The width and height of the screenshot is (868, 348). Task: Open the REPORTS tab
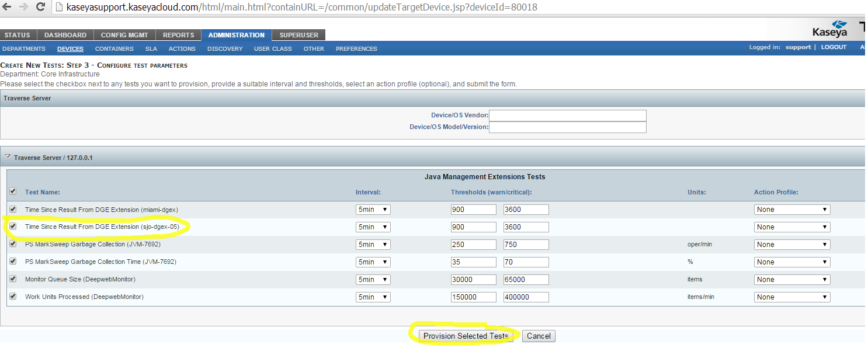(x=178, y=35)
